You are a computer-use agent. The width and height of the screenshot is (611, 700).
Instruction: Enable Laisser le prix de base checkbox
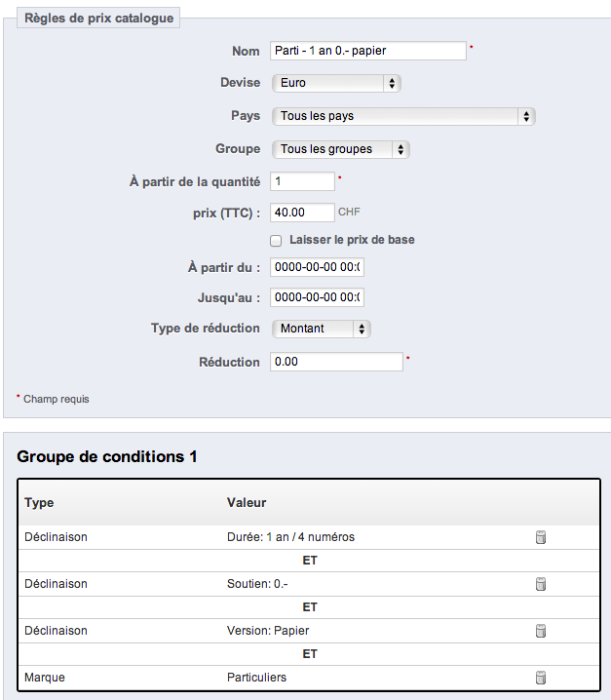coord(276,241)
